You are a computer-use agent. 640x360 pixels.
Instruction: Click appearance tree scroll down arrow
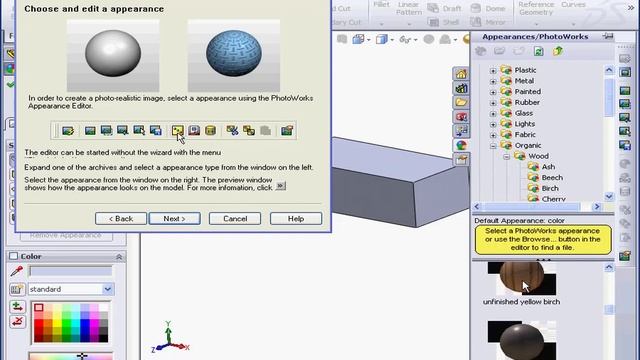[x=609, y=196]
